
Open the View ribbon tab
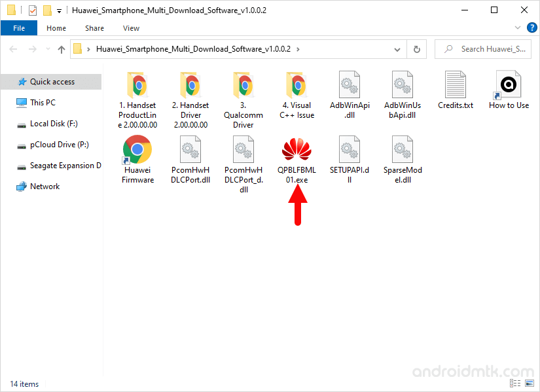(x=131, y=28)
